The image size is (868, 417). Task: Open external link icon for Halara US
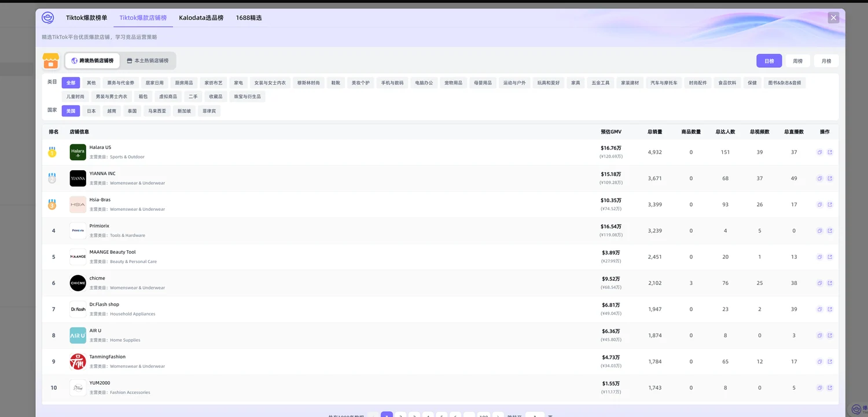point(830,152)
